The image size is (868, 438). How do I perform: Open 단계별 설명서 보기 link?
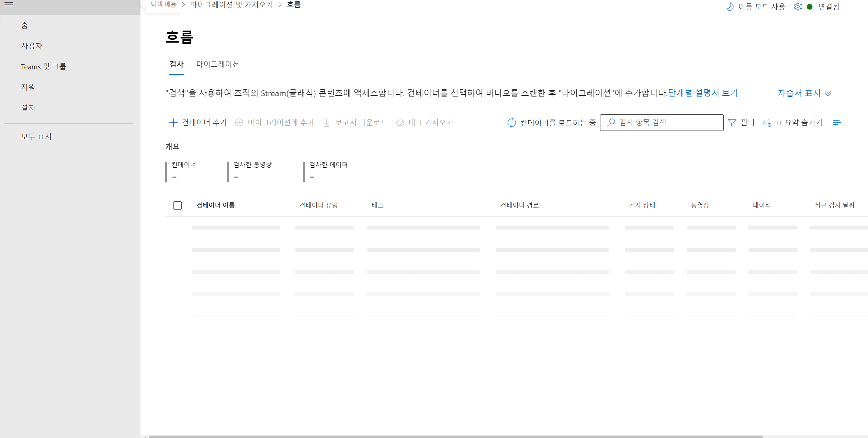click(x=703, y=93)
